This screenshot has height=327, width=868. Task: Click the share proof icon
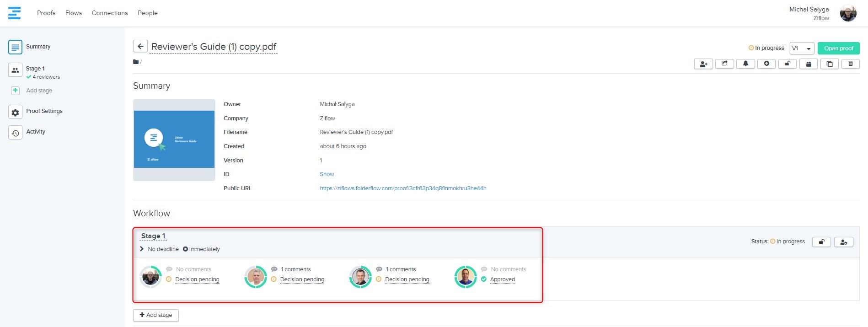724,64
